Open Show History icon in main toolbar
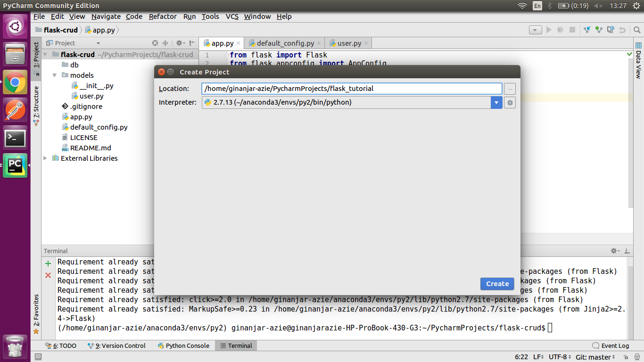644x362 pixels. click(611, 30)
